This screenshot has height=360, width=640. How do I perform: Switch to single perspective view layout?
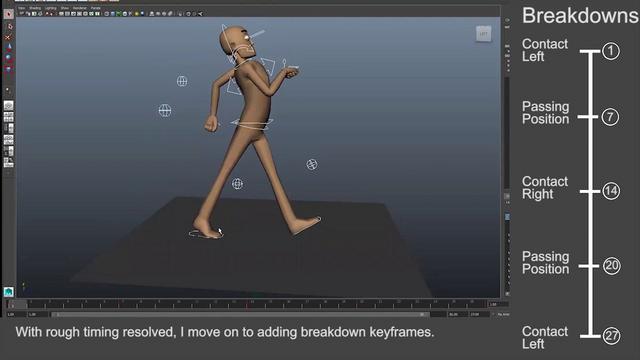click(9, 105)
